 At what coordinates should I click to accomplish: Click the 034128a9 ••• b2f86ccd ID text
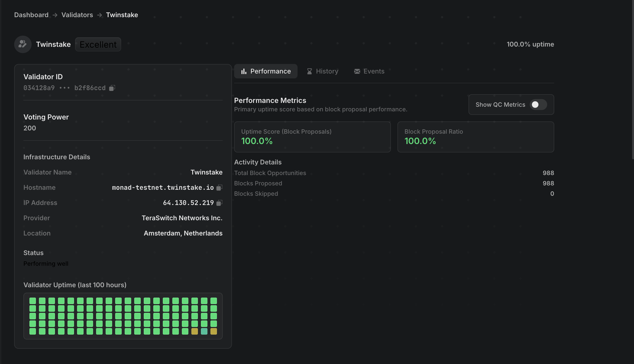pyautogui.click(x=65, y=88)
